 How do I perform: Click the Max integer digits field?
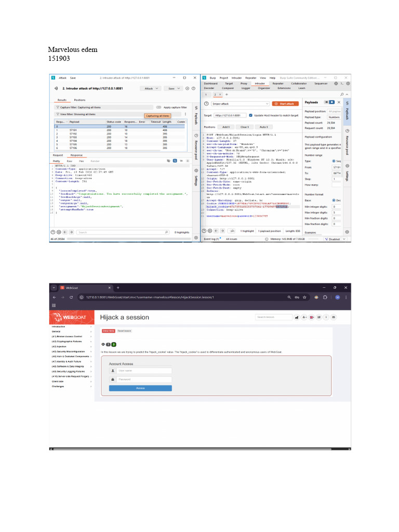(336, 212)
